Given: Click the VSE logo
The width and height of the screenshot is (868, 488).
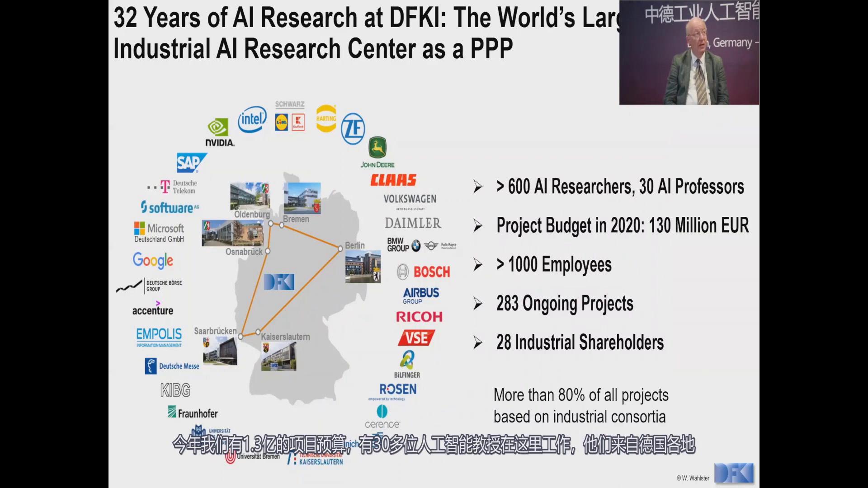Looking at the screenshot, I should (416, 338).
